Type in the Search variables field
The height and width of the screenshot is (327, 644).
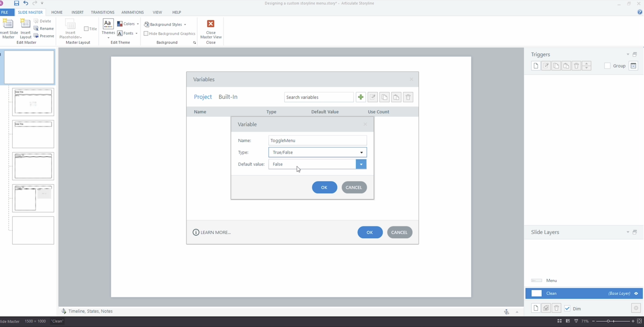[318, 97]
